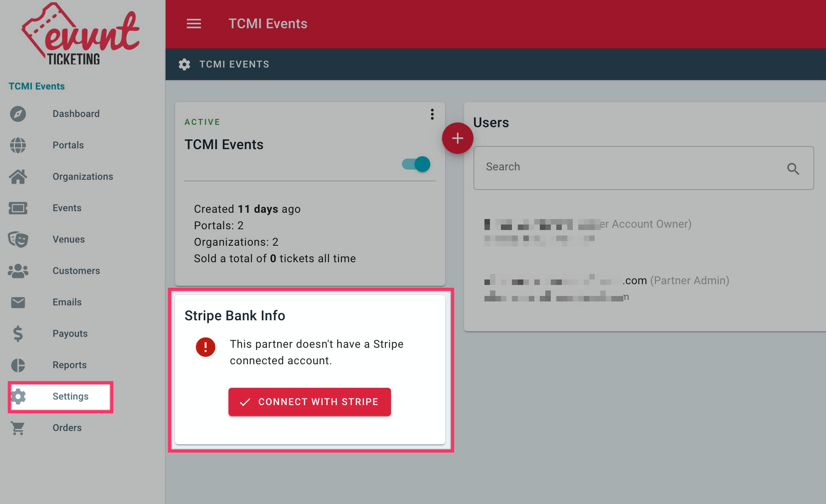Click the TCMI Events sidebar heading link
Screen dimensions: 826x504
point(37,86)
